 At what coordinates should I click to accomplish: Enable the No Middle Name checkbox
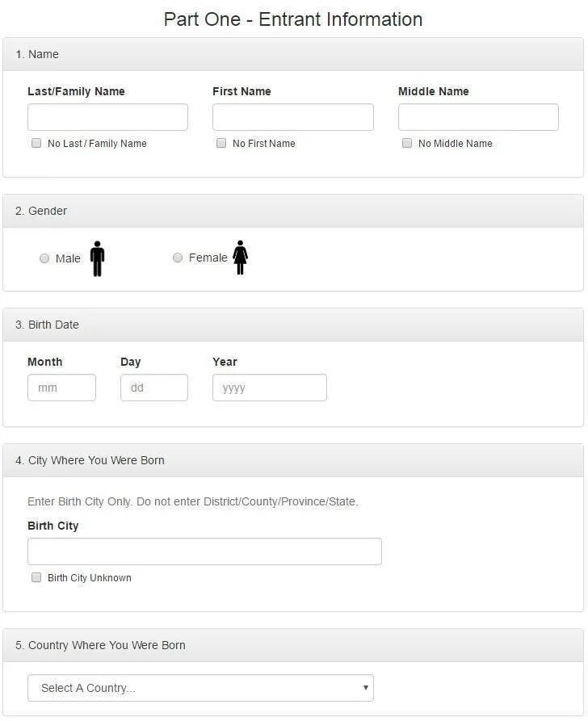click(x=407, y=143)
